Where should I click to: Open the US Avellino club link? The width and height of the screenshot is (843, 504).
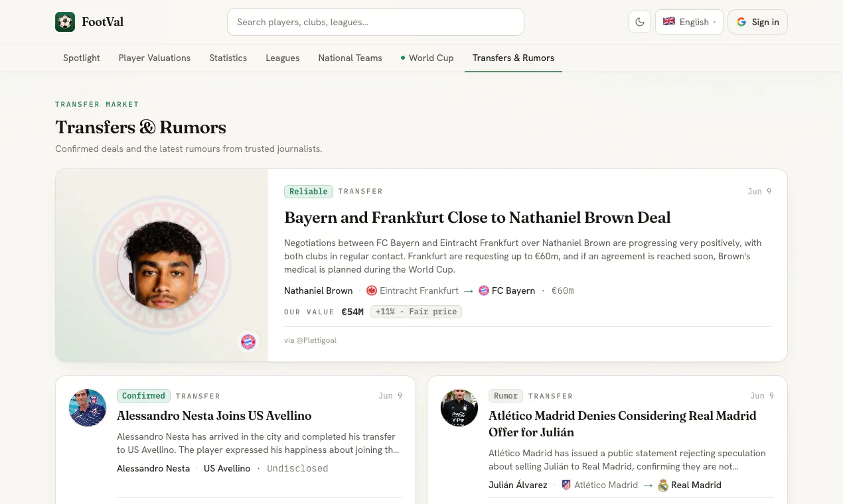pyautogui.click(x=227, y=468)
